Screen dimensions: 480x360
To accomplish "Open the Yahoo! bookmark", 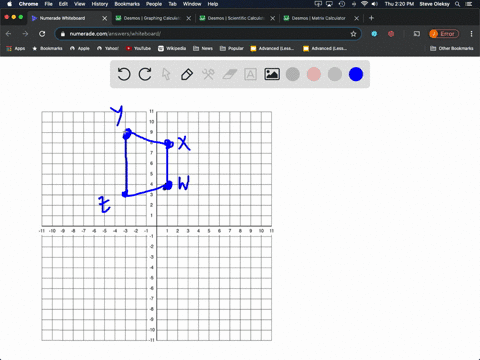I will [108, 48].
